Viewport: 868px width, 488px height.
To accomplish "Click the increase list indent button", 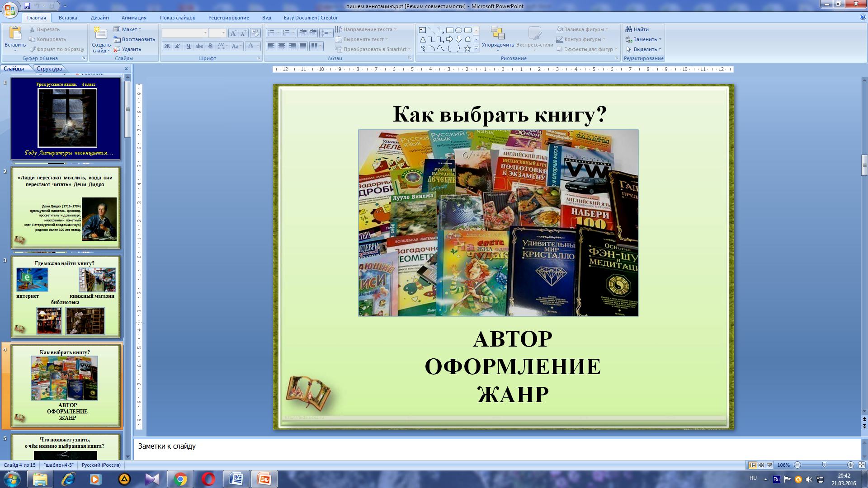I will click(313, 33).
